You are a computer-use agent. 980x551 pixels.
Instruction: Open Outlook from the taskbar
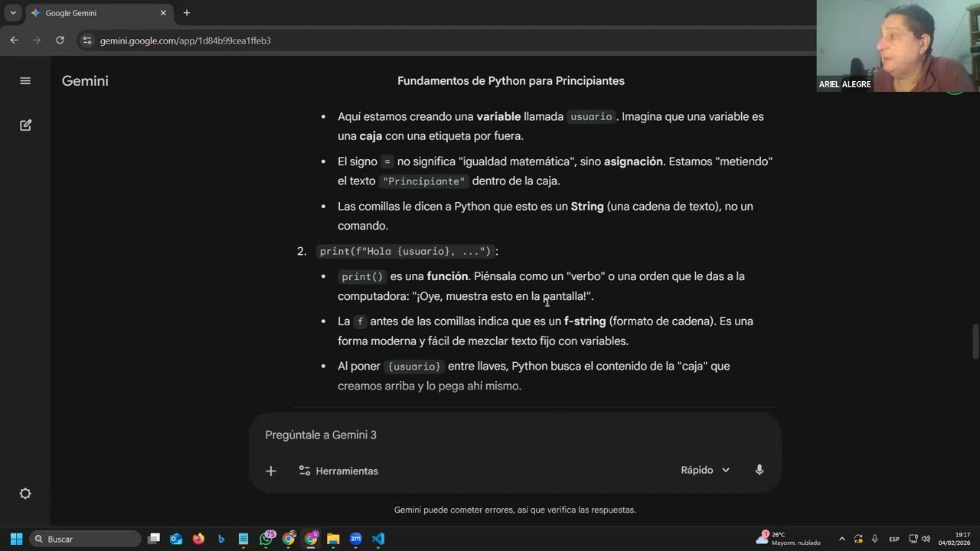pos(176,539)
